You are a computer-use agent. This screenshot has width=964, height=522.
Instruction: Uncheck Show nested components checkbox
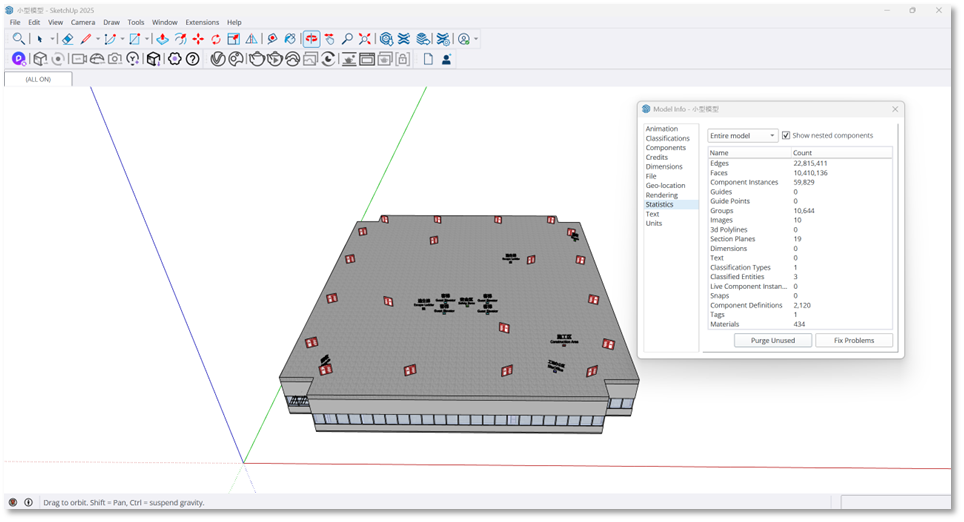point(786,136)
